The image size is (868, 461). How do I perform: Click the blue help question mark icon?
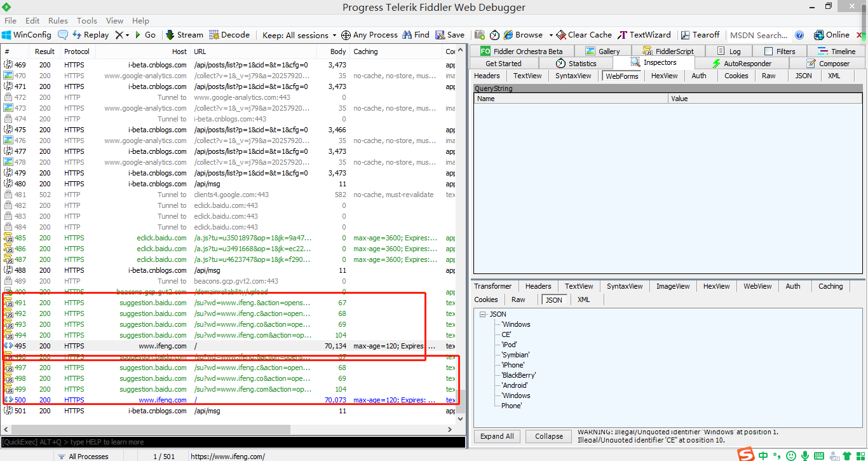(799, 35)
